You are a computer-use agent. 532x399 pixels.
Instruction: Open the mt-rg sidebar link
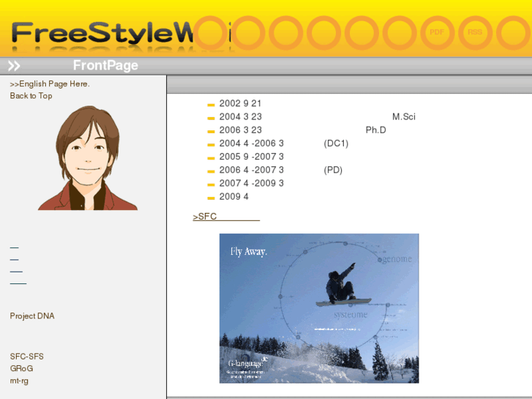pyautogui.click(x=19, y=380)
